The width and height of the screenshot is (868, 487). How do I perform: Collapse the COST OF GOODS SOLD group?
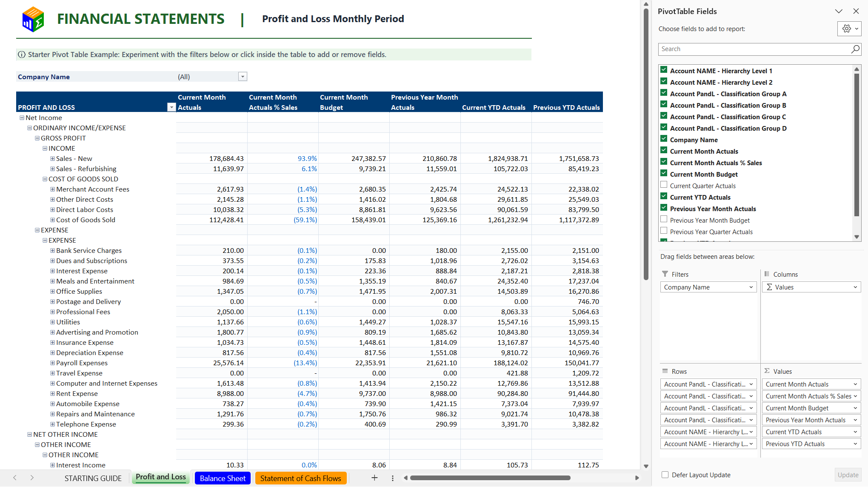(45, 179)
